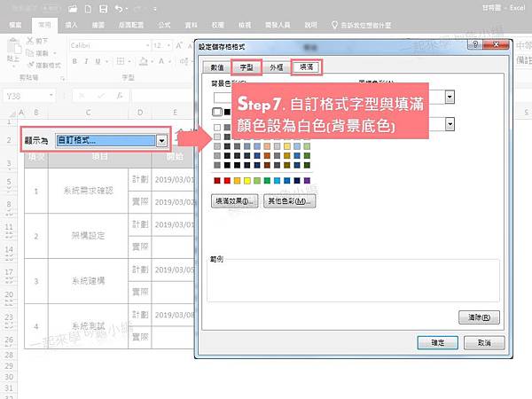Click Increase Font Size icon
532x399 pixels.
pyautogui.click(x=179, y=45)
